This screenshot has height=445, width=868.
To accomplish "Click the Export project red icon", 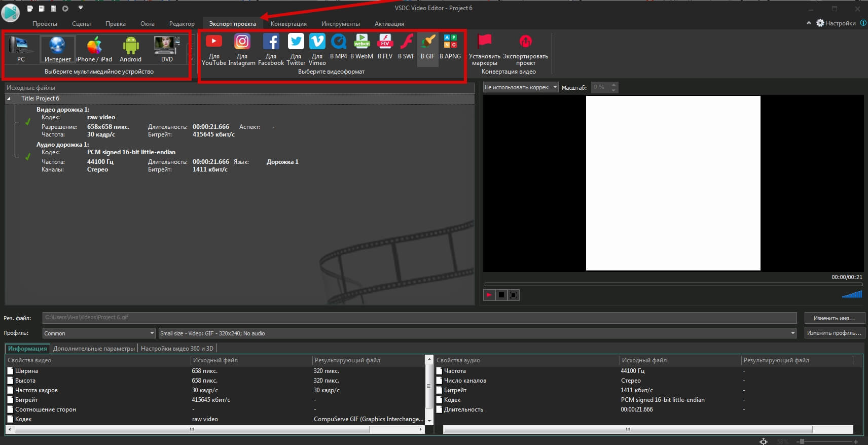I will point(525,42).
